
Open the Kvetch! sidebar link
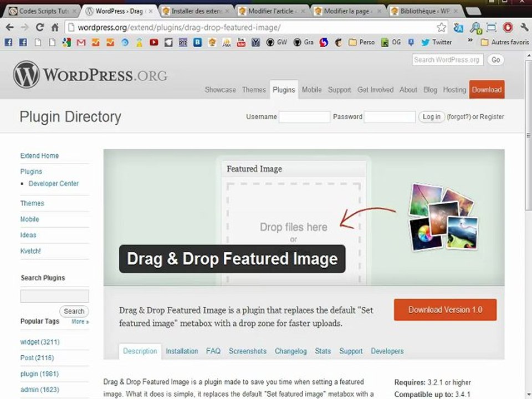click(x=30, y=251)
